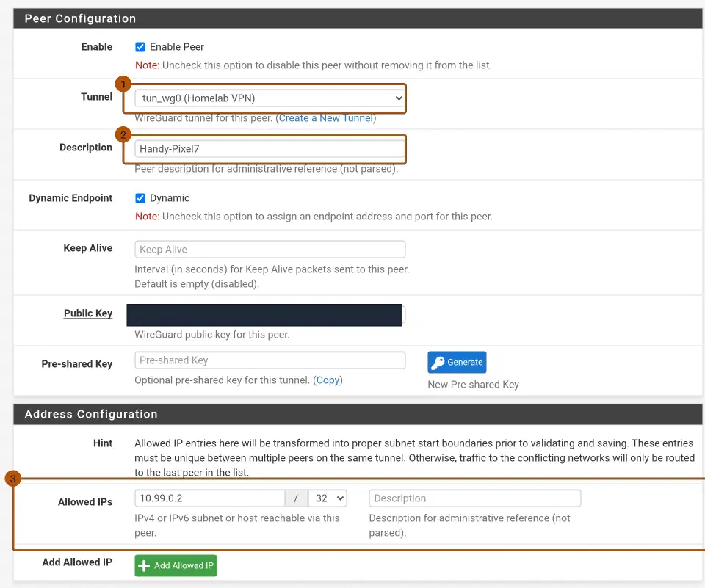Click the Description field containing Handy-Pixel7
This screenshot has height=588, width=705.
[x=270, y=149]
